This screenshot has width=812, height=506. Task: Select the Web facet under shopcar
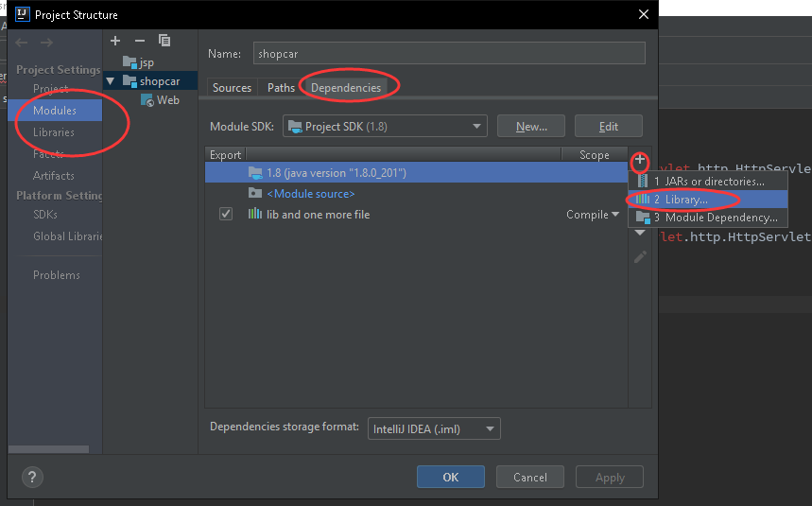click(x=160, y=100)
